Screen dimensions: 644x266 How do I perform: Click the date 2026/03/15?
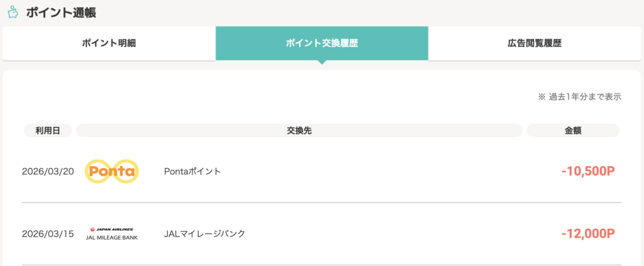coord(48,234)
